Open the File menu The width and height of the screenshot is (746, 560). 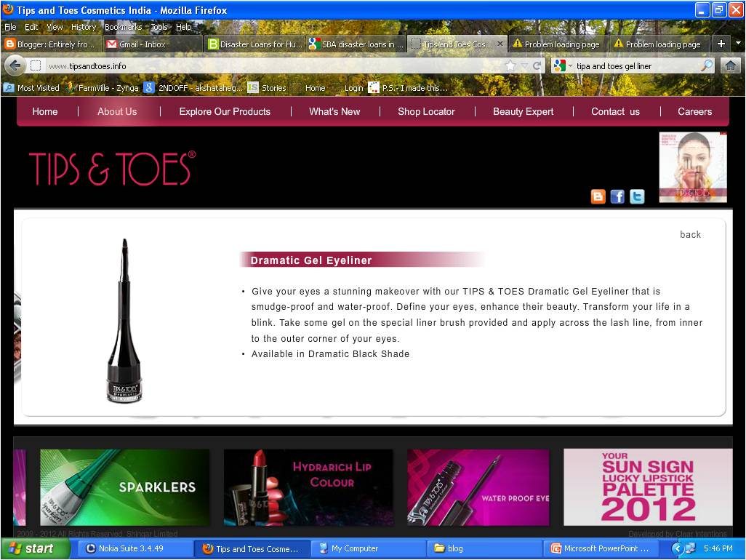[x=10, y=27]
